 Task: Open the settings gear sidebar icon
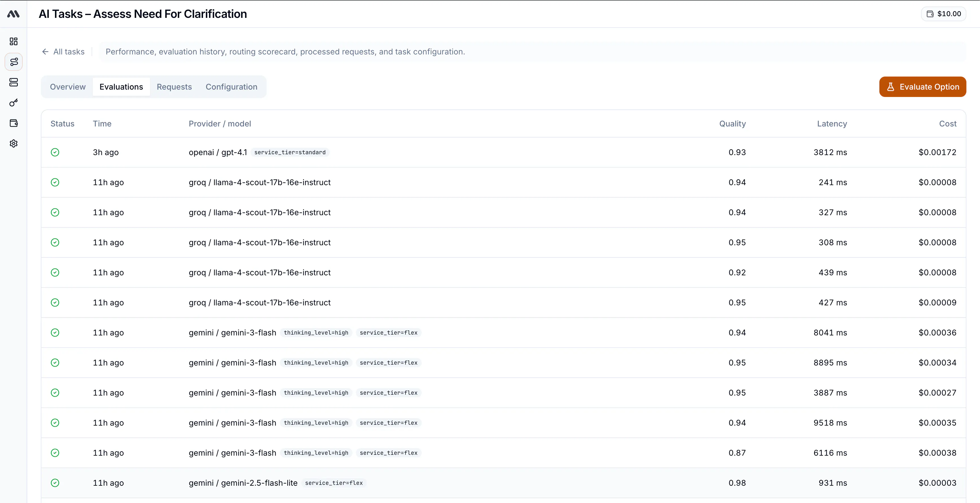tap(13, 143)
